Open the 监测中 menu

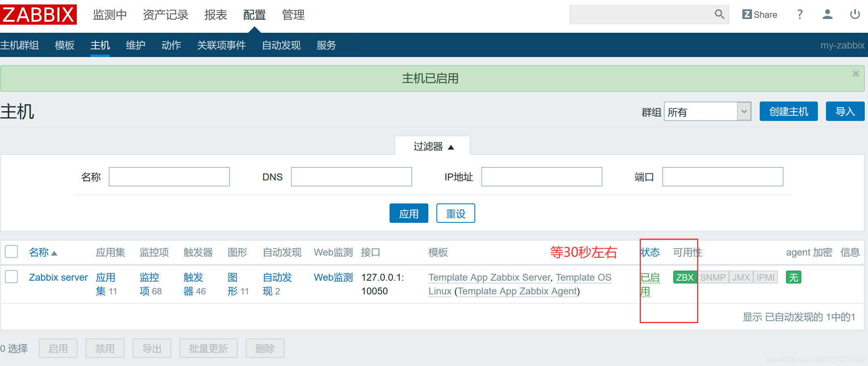pos(110,15)
